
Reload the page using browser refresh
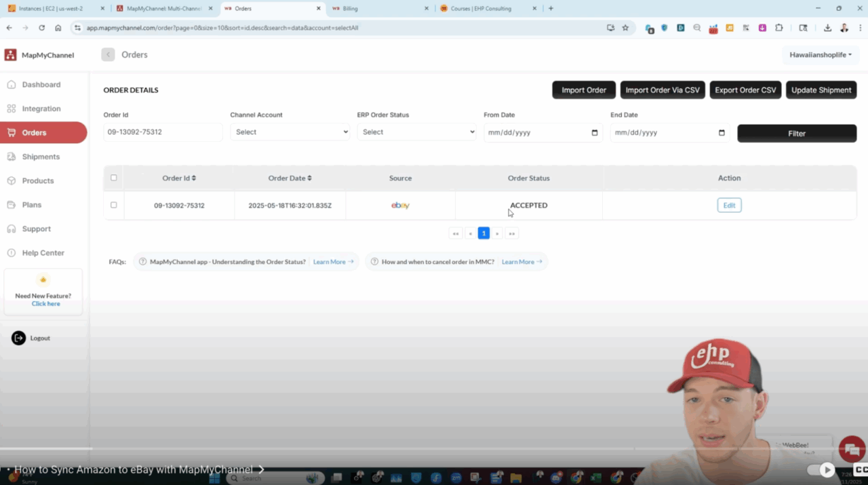click(42, 28)
